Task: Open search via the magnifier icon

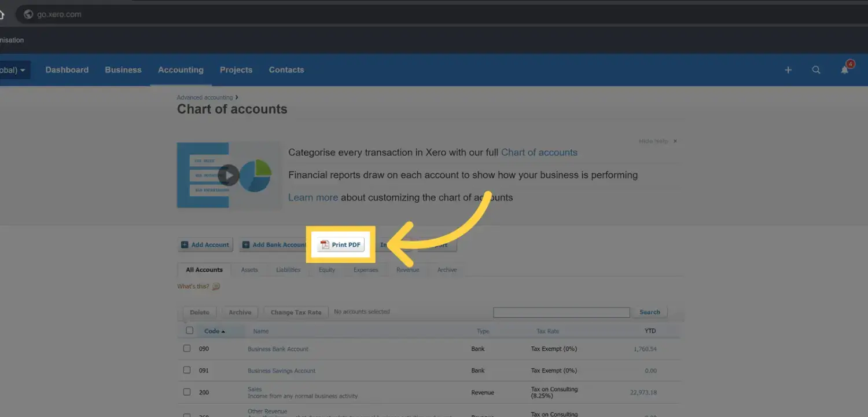Action: [816, 70]
